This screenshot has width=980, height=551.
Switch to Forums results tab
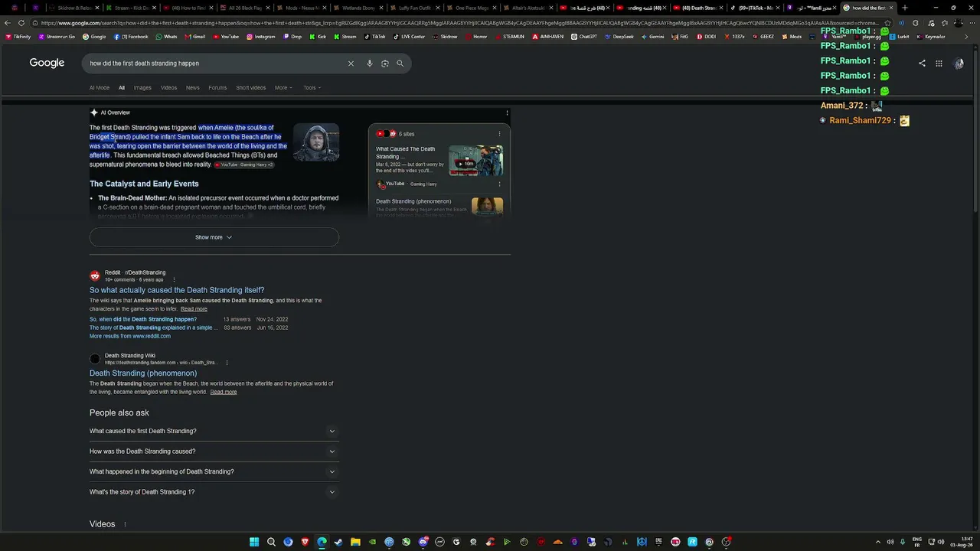(217, 87)
